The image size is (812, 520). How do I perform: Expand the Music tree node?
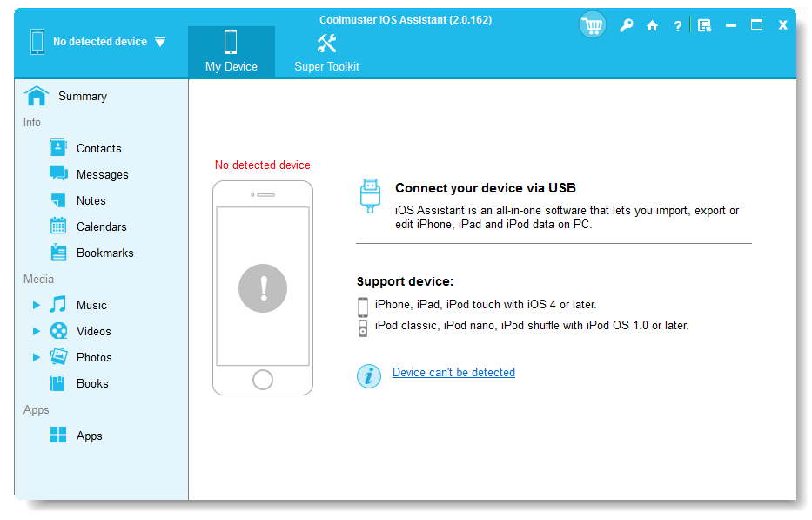point(37,306)
